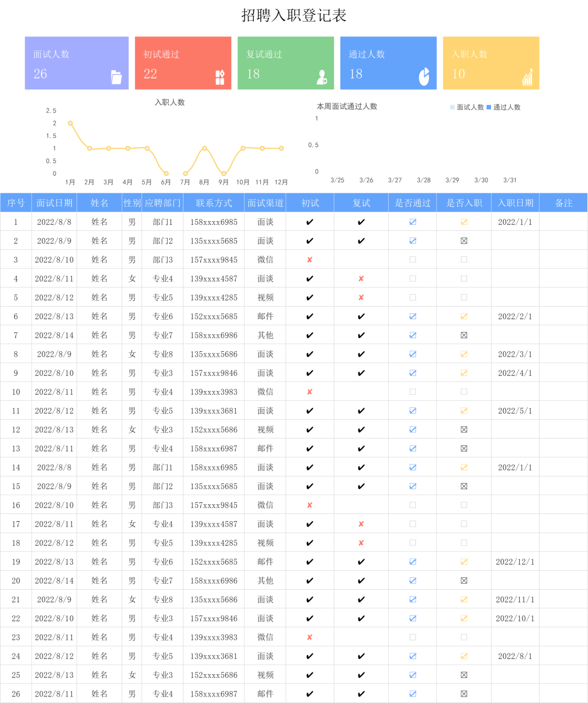The height and width of the screenshot is (703, 588).
Task: Toggle the 是否入职 checkbox in row 12
Action: (464, 430)
